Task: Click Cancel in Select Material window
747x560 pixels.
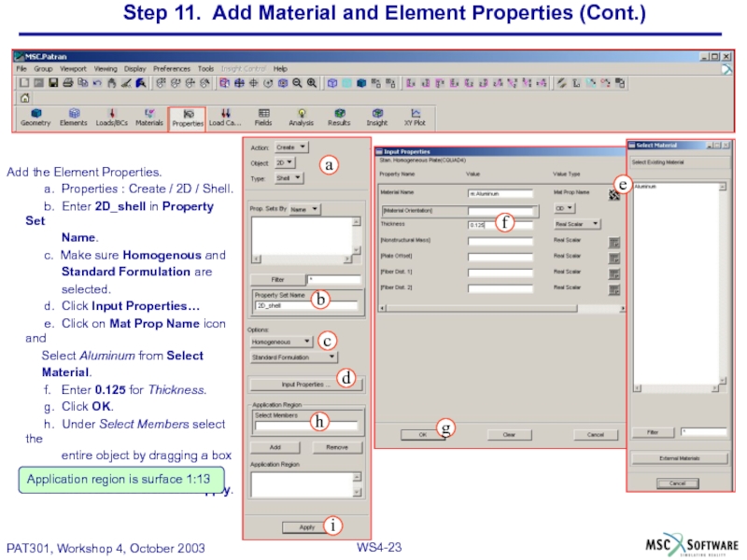Action: [678, 483]
